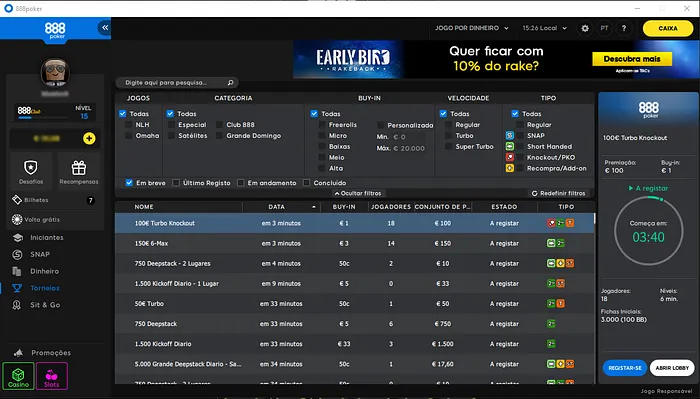Screen dimensions: 700x399
Task: Uncheck Todas under Jogos
Action: [x=123, y=114]
